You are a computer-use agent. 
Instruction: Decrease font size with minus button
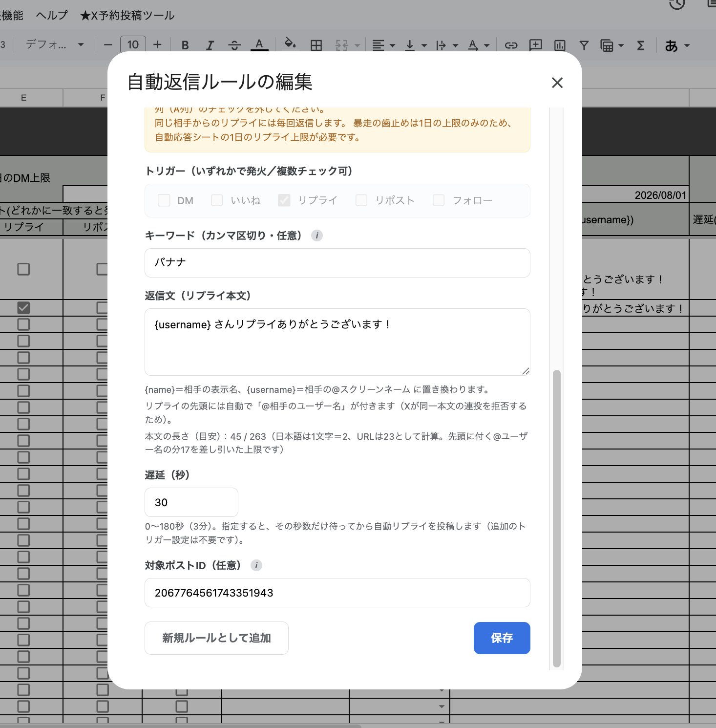tap(108, 45)
